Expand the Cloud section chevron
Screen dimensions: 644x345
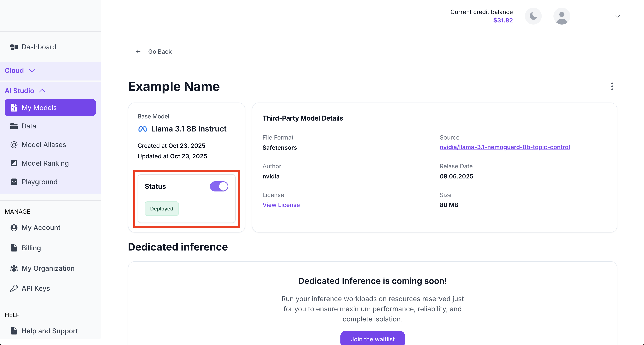pyautogui.click(x=32, y=70)
